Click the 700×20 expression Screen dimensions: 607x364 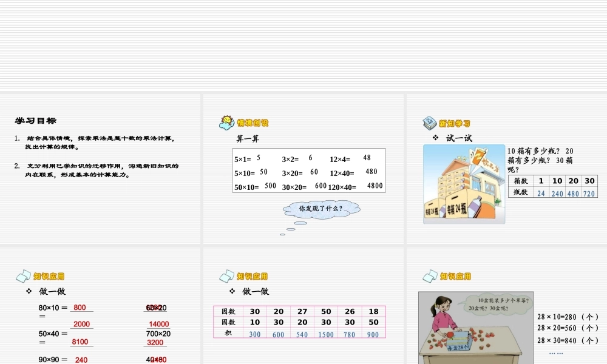point(158,334)
